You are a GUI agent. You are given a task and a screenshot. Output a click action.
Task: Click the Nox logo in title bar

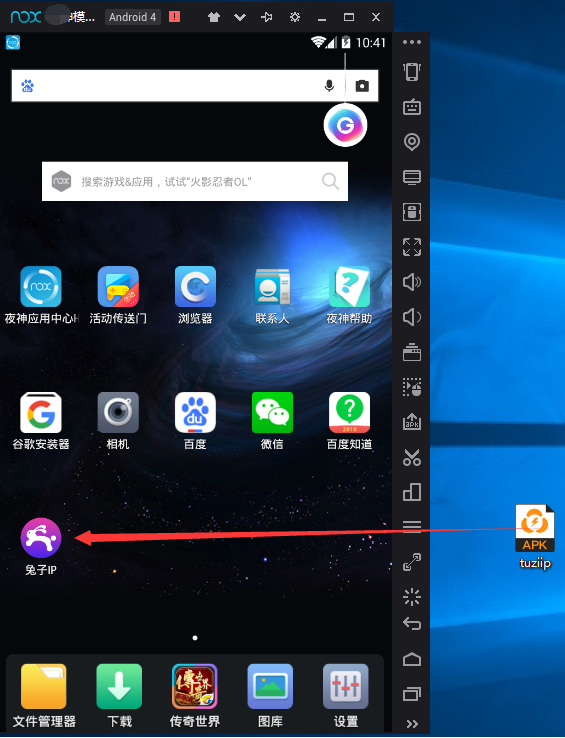(26, 17)
